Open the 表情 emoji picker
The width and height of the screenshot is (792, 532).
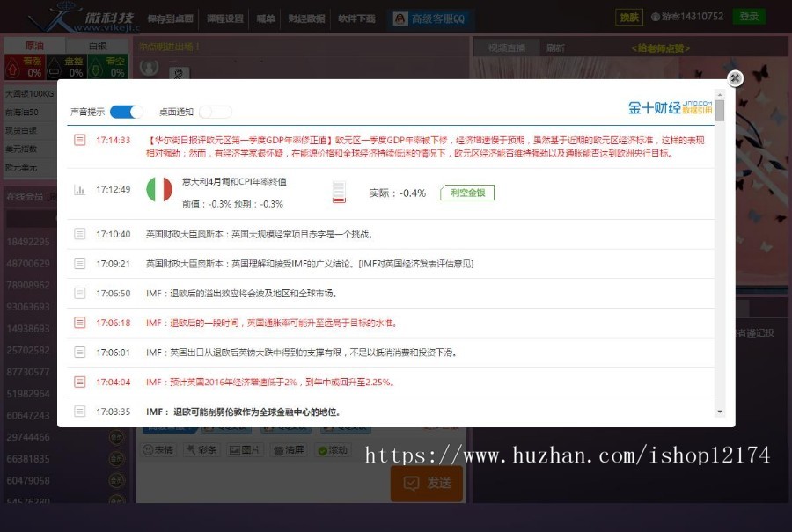point(158,449)
